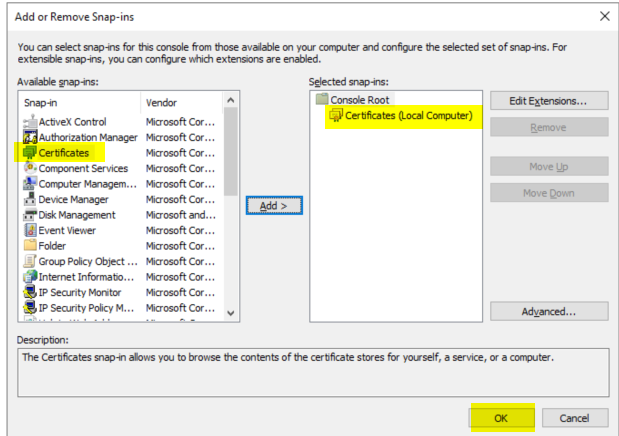
Task: Select the Device Manager icon
Action: click(30, 199)
